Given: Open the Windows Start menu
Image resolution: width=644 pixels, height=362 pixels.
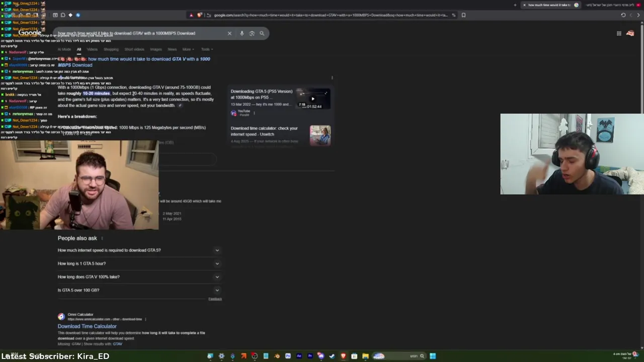Looking at the screenshot, I should [433, 356].
